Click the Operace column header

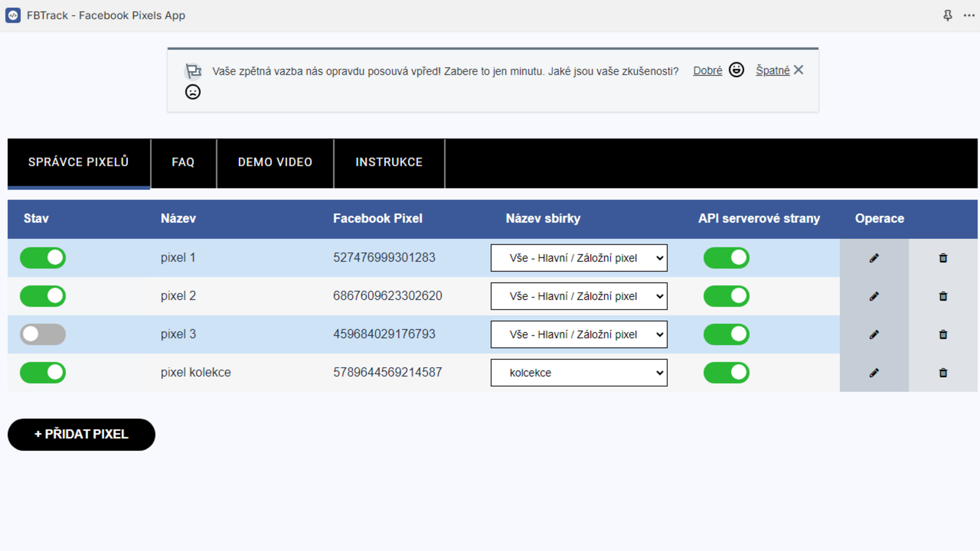point(880,219)
